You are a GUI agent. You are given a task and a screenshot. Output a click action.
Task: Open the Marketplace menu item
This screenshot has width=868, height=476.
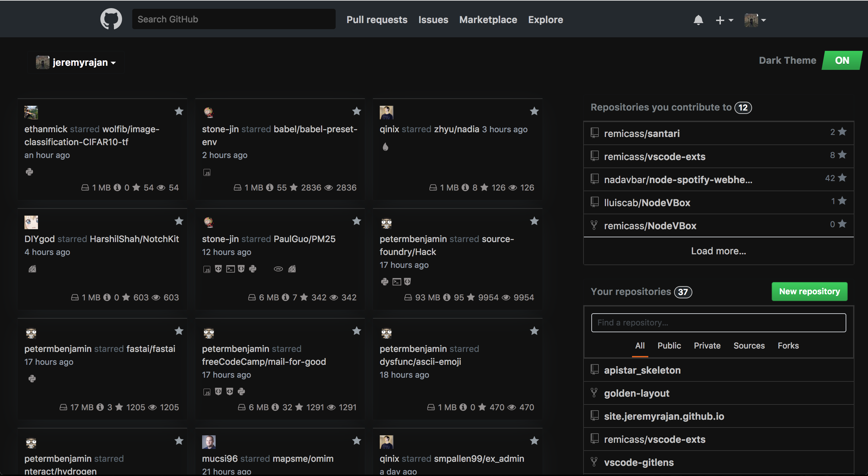pyautogui.click(x=488, y=20)
